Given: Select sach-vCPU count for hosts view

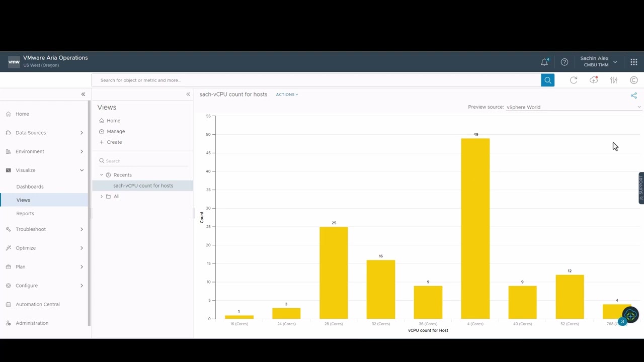Looking at the screenshot, I should 143,186.
